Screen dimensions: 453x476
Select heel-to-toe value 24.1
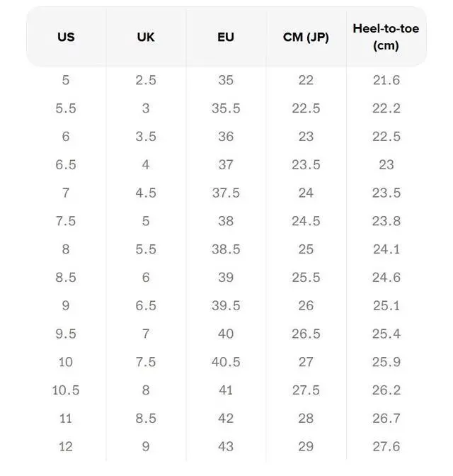pyautogui.click(x=386, y=249)
